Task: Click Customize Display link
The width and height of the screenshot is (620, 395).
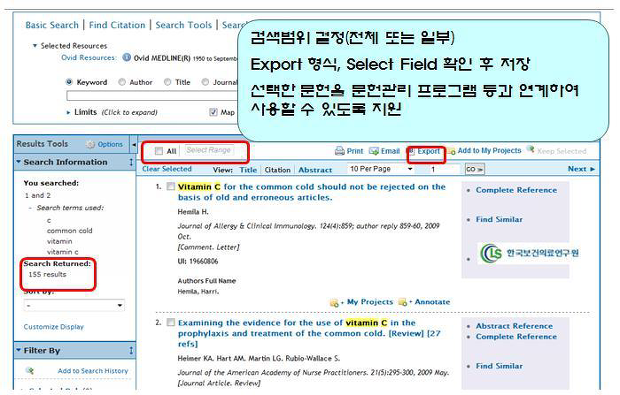Action: [54, 327]
